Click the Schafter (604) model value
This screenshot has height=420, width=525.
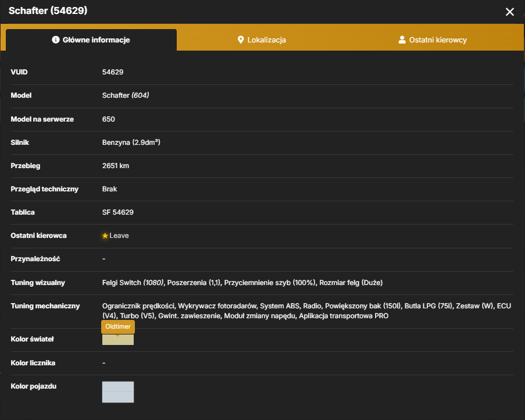tap(126, 95)
